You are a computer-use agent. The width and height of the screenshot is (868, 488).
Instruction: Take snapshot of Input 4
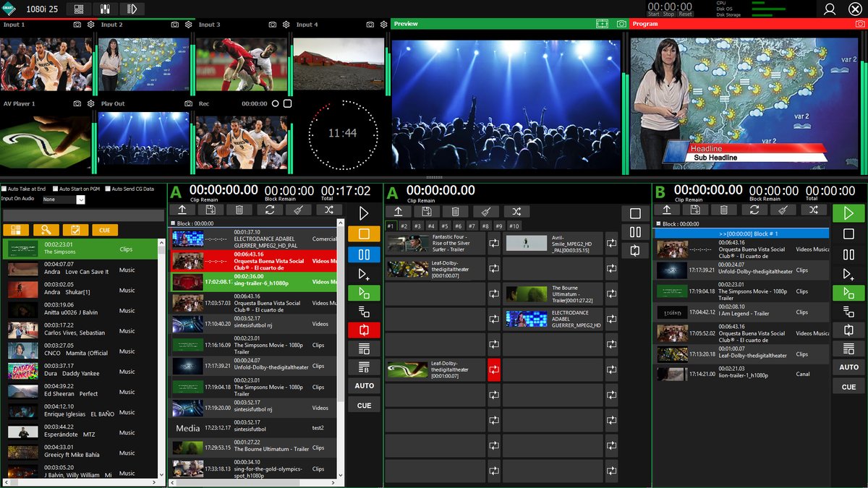(x=370, y=25)
